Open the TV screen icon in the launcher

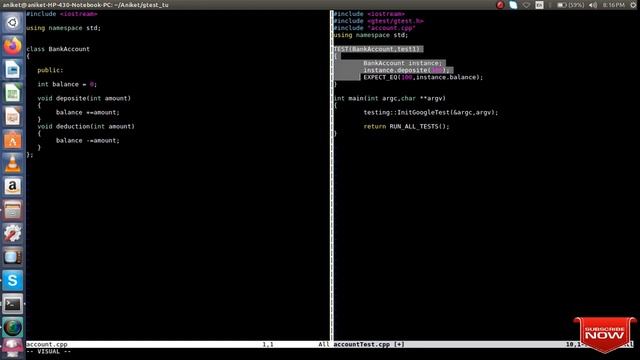12,257
